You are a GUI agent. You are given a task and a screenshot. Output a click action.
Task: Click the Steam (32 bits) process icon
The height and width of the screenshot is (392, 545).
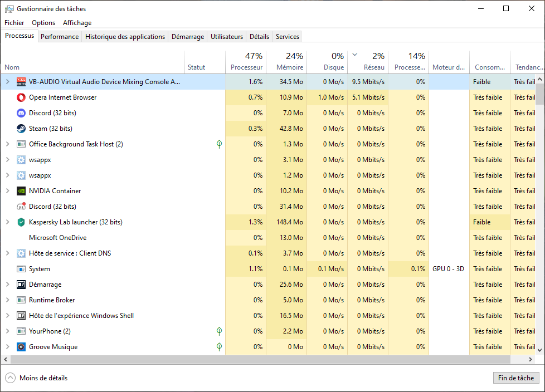[x=21, y=129]
